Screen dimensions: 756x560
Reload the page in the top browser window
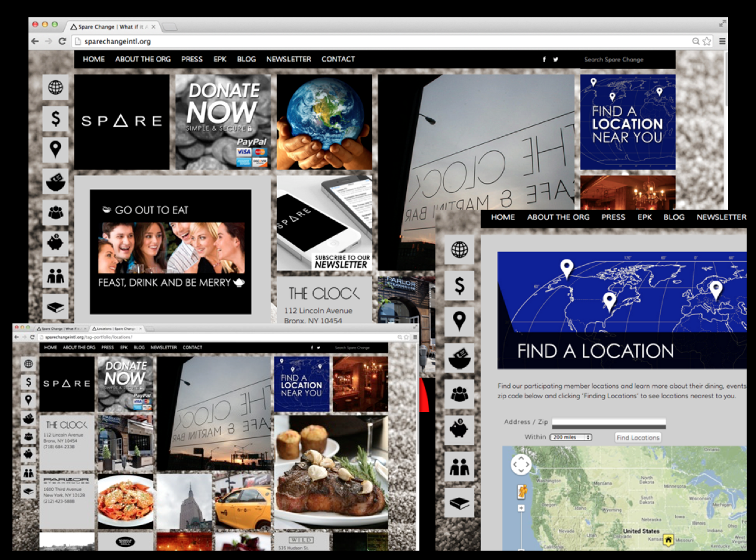[x=62, y=41]
